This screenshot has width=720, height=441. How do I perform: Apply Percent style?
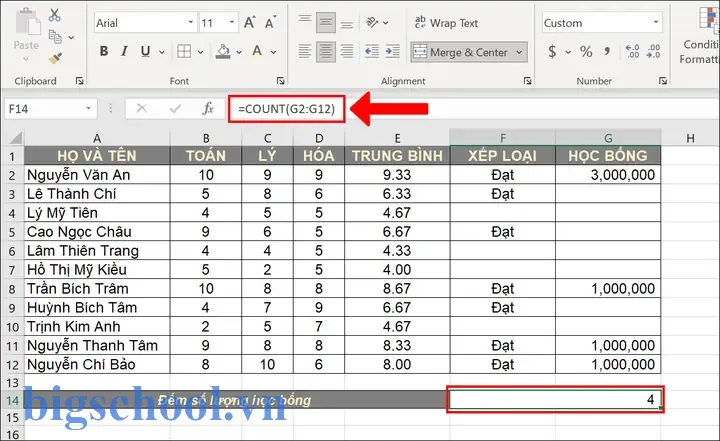[586, 51]
